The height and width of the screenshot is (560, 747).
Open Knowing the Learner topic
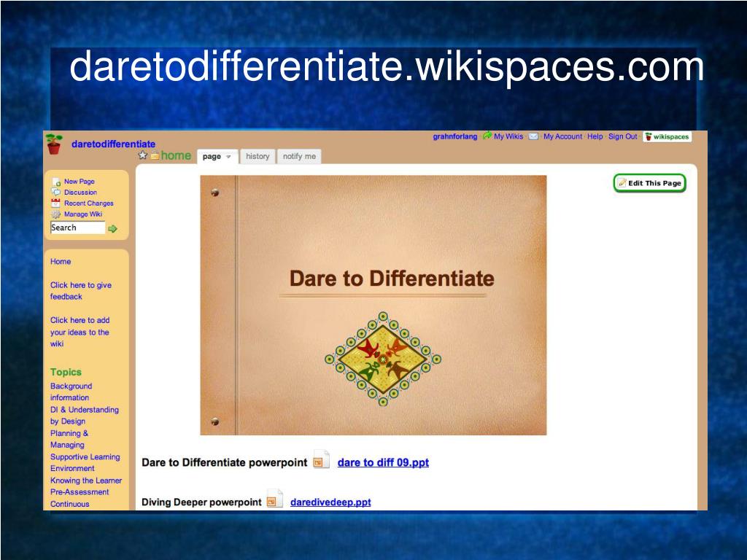(86, 481)
